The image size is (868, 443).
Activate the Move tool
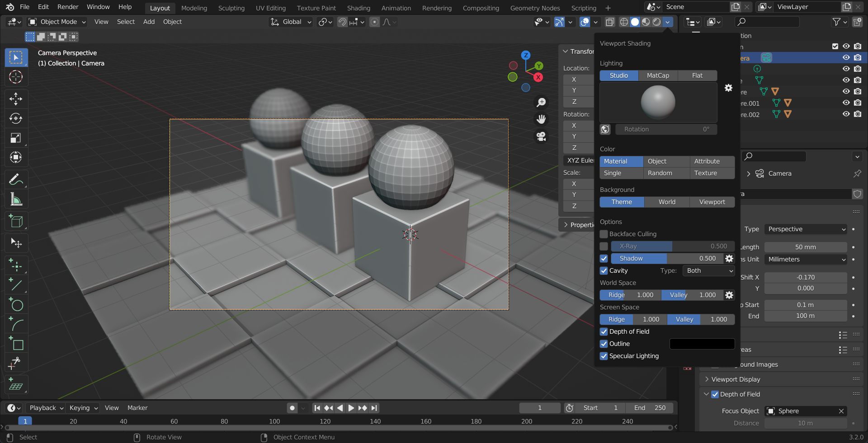[16, 98]
